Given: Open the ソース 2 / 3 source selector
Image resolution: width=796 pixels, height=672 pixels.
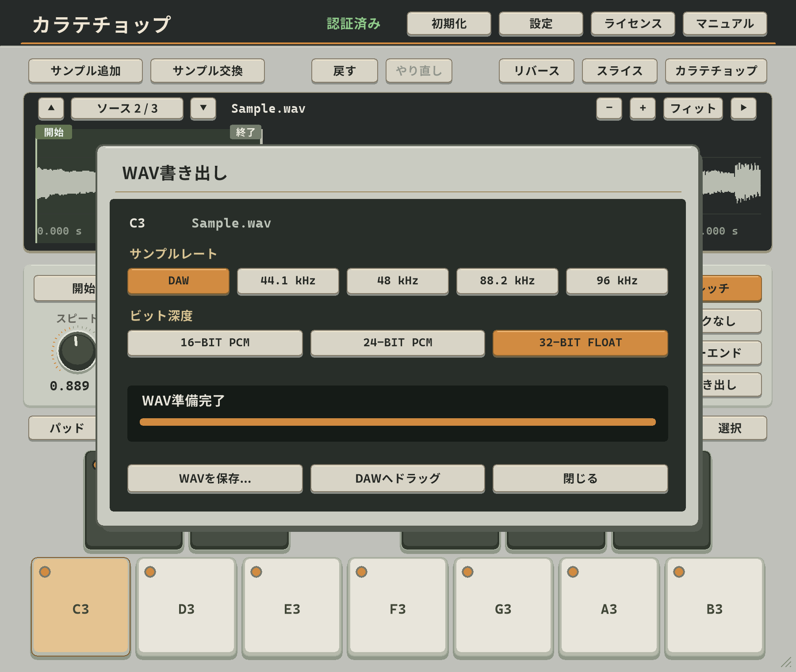Looking at the screenshot, I should click(127, 108).
